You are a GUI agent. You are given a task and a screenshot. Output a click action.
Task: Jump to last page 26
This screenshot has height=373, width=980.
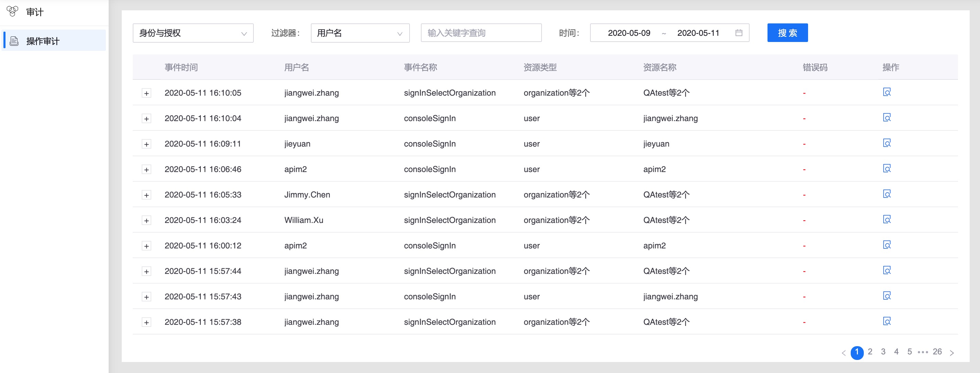tap(937, 352)
